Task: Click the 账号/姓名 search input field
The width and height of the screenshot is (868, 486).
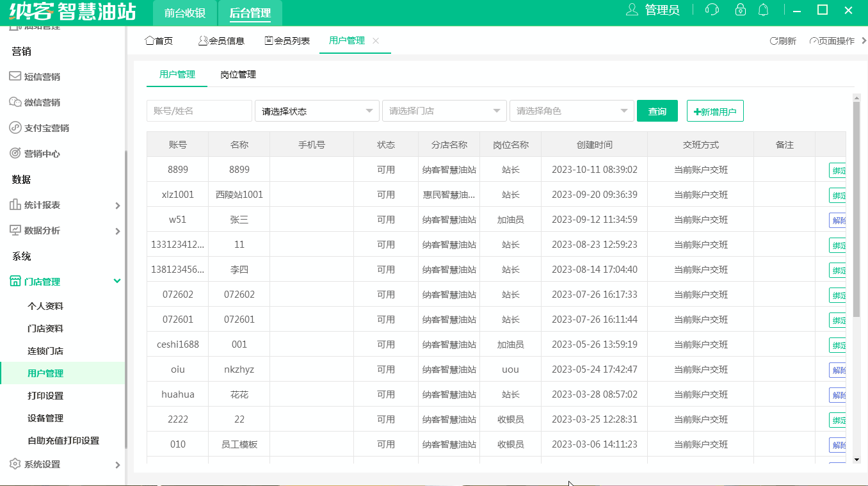Action: click(198, 110)
